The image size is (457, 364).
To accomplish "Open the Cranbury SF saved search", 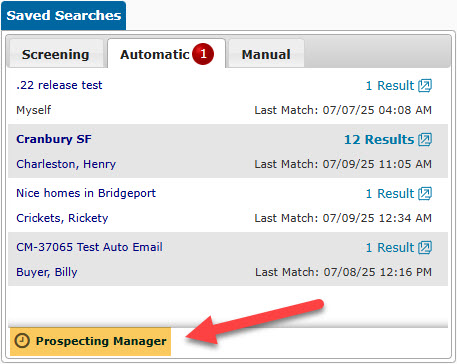I will point(54,139).
